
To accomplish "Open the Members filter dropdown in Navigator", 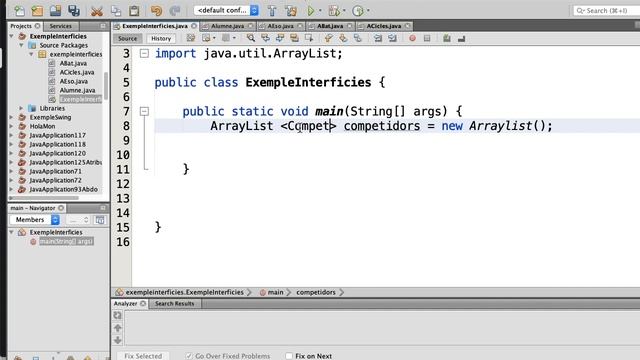I will [34, 220].
